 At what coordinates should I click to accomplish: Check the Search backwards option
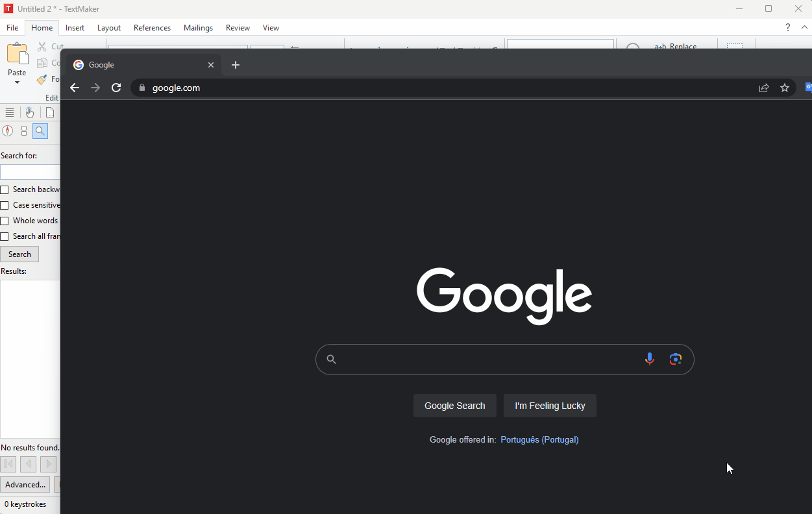(x=5, y=190)
